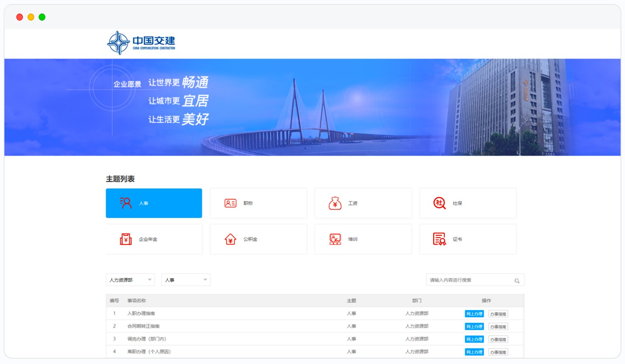Open 办事指南 for 调岗办理 row

pos(498,340)
